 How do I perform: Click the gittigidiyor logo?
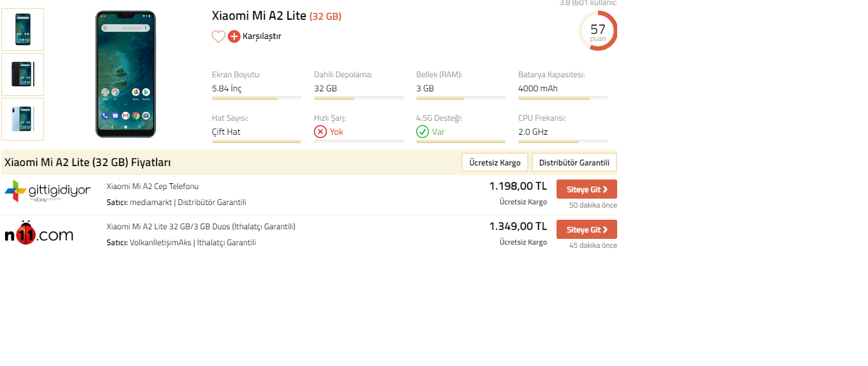tap(48, 191)
